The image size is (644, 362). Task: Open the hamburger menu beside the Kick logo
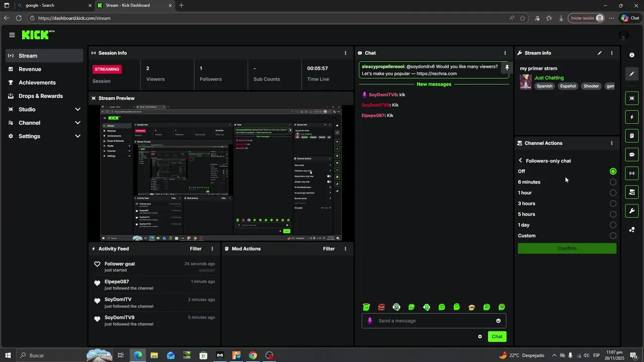point(12,35)
